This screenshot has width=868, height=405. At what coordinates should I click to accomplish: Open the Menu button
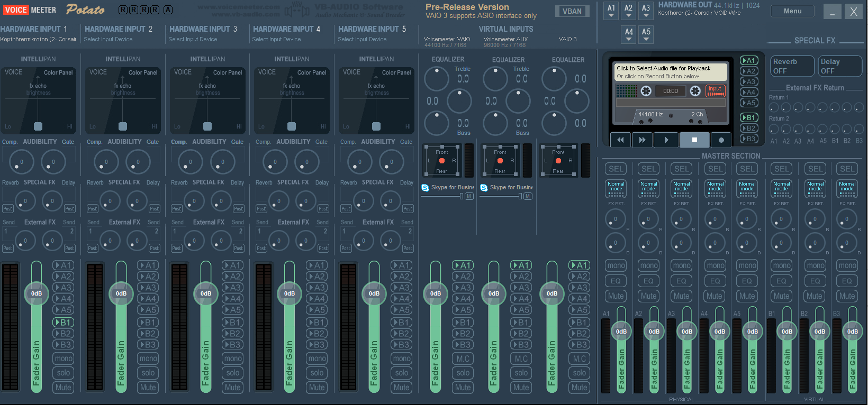pos(792,11)
